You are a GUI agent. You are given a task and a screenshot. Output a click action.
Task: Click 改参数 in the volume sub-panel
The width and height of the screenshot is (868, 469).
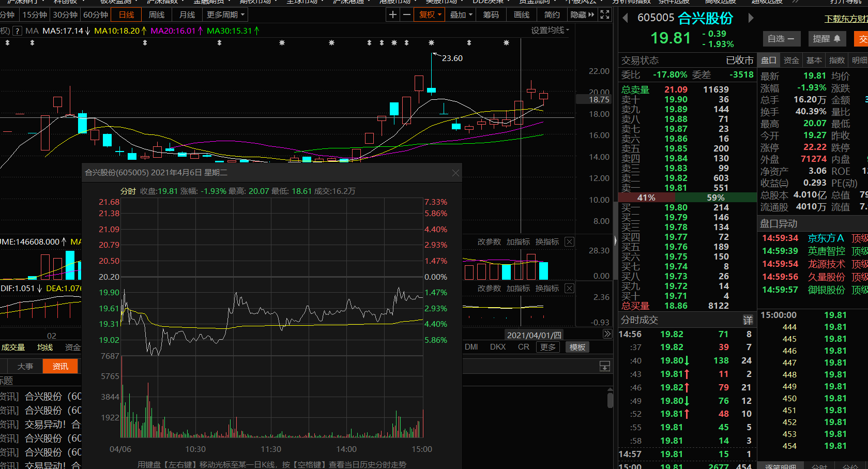point(489,241)
